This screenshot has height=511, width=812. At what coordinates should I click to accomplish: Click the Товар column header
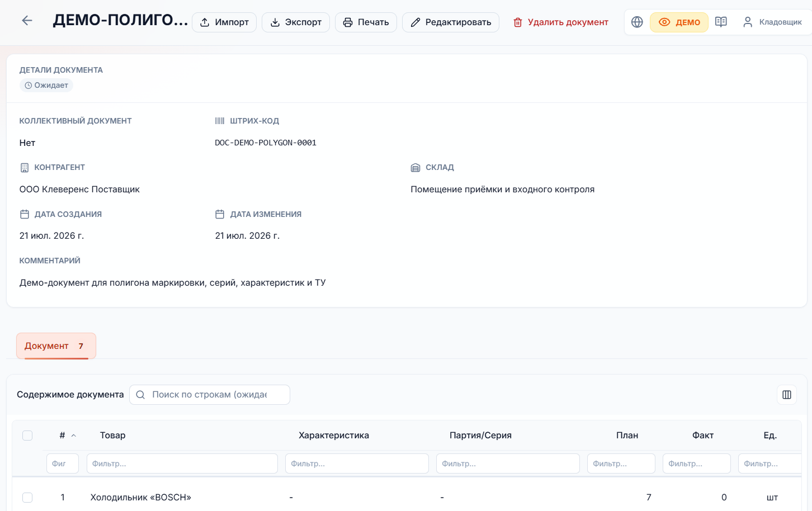[112, 436]
